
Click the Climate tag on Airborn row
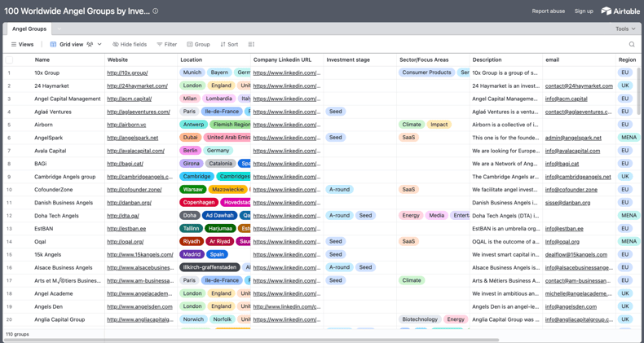click(x=412, y=125)
